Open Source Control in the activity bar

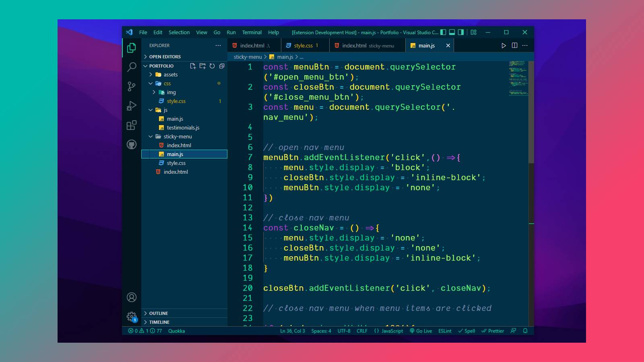tap(131, 86)
